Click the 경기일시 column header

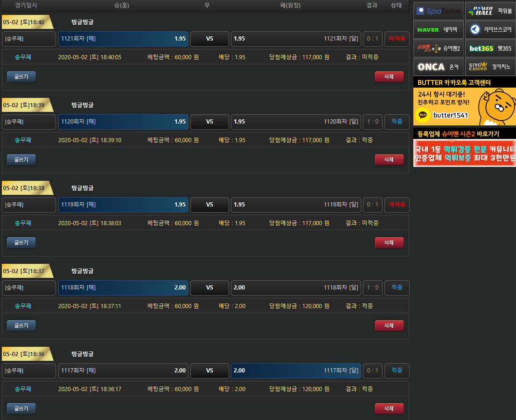click(26, 6)
